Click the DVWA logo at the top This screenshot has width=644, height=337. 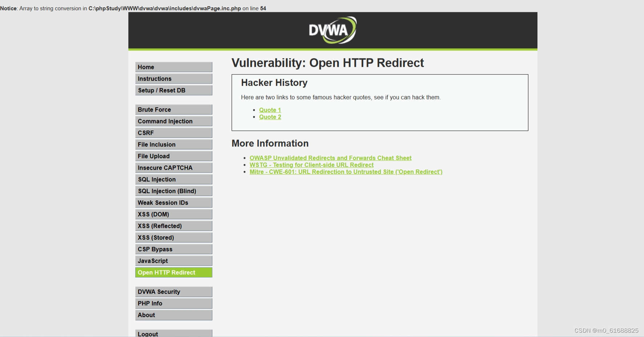coord(332,30)
